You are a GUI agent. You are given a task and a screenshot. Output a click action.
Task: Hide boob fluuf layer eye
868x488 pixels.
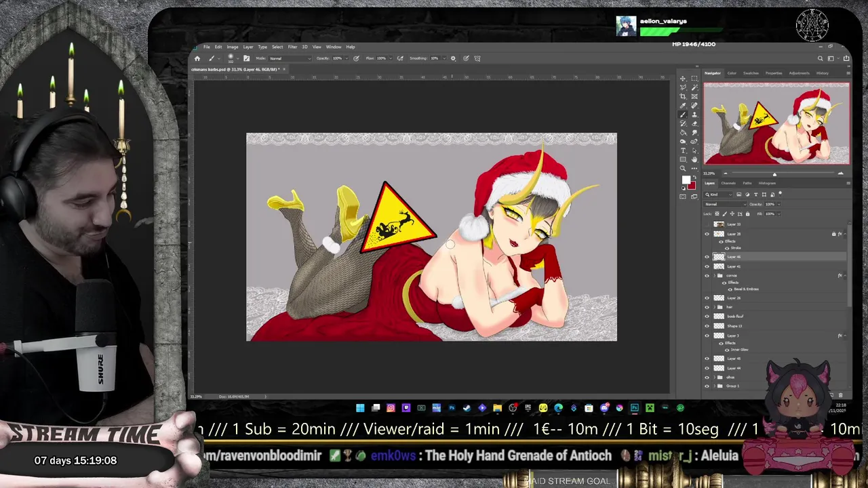point(707,317)
